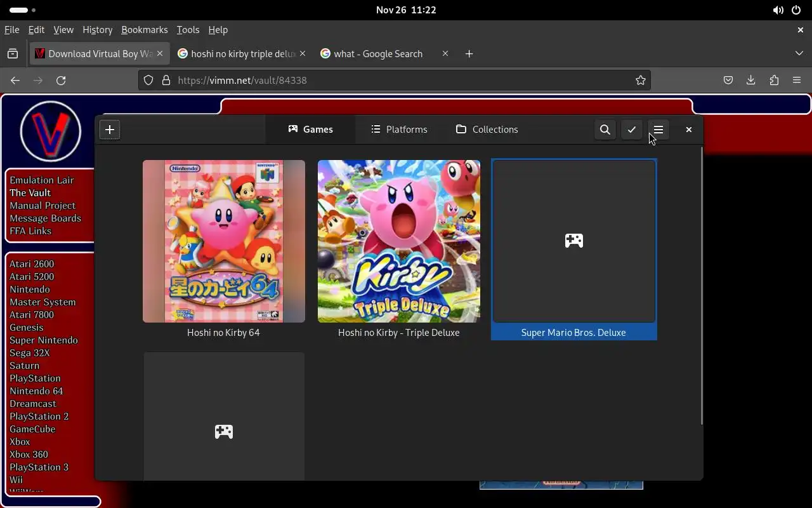Viewport: 812px width, 508px height.
Task: Close the hoshi no kirby tab
Action: [303, 54]
